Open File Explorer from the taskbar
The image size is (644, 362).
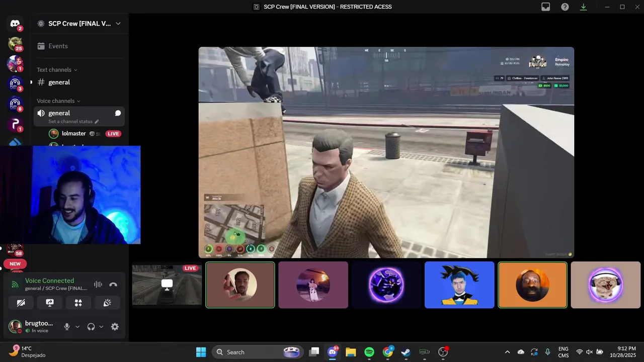[351, 352]
